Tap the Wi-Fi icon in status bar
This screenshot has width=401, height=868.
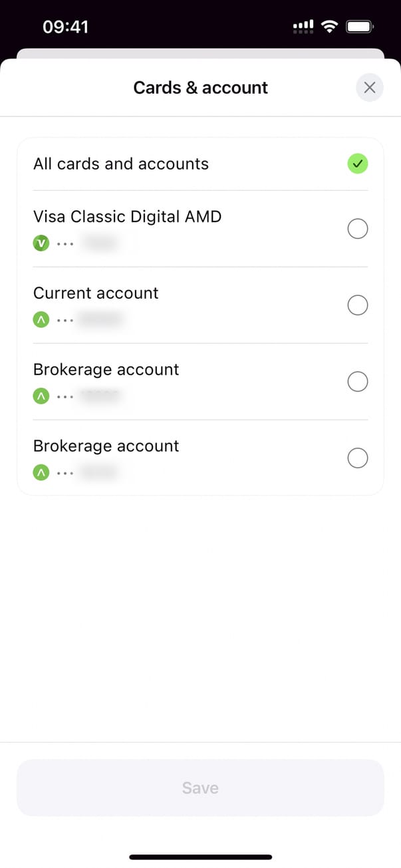(329, 27)
